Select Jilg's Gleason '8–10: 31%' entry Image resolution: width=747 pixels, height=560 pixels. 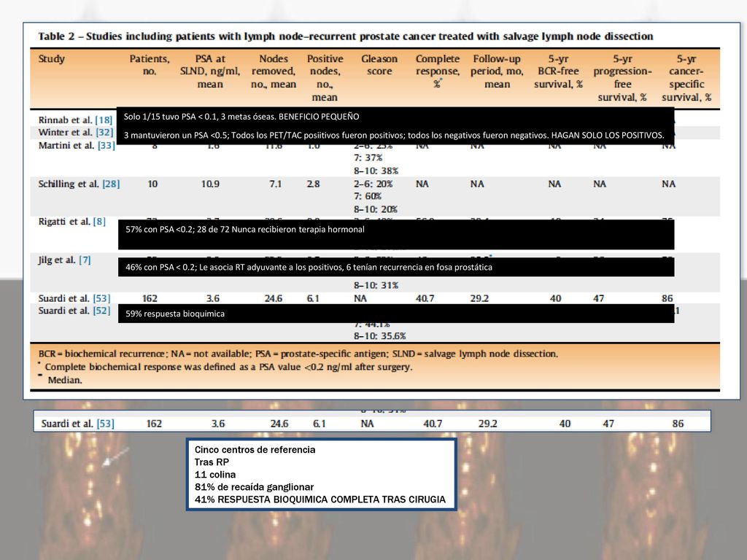[376, 286]
